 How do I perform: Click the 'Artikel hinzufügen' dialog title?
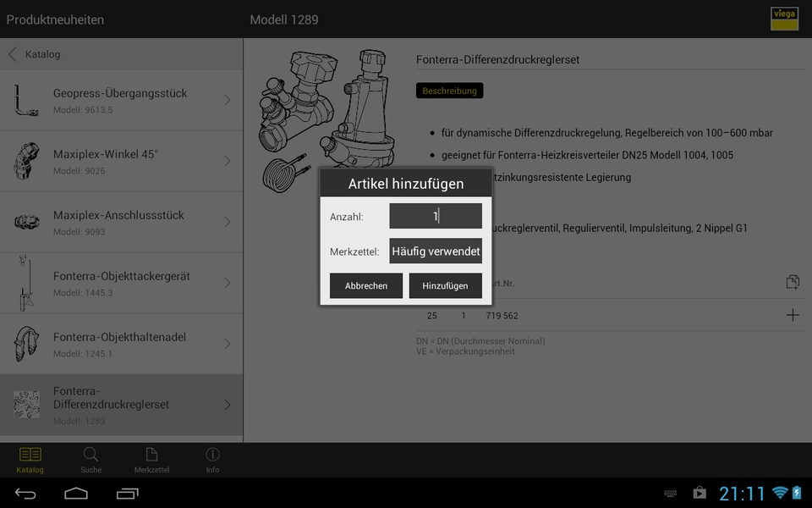click(406, 184)
